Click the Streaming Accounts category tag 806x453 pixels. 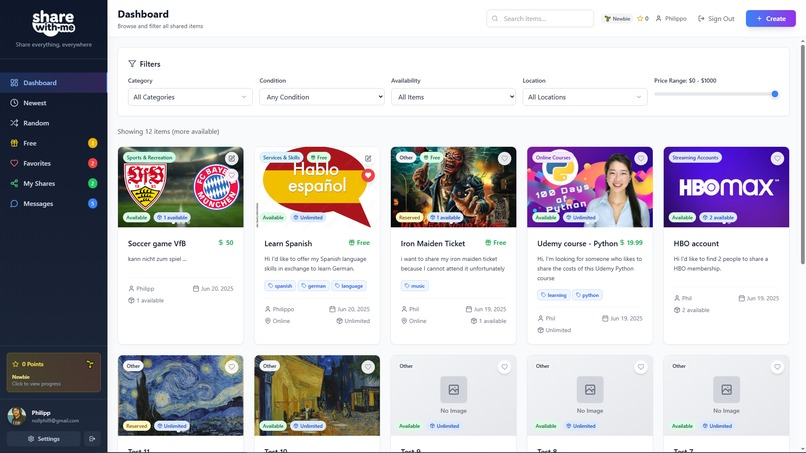[x=695, y=157]
